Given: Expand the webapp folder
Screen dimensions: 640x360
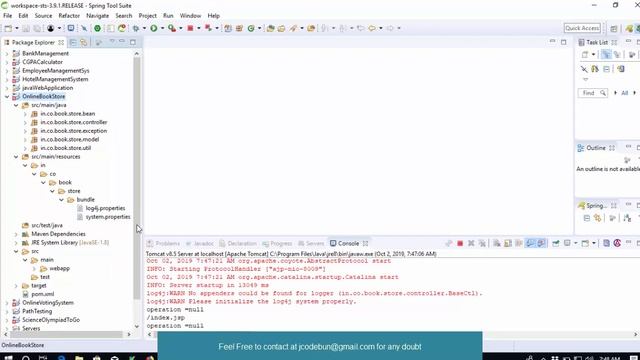Looking at the screenshot, I should tap(34, 268).
